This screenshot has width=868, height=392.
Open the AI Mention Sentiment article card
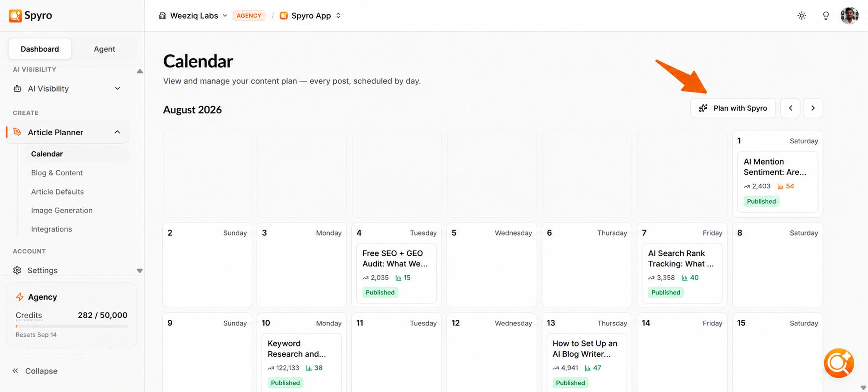(778, 182)
